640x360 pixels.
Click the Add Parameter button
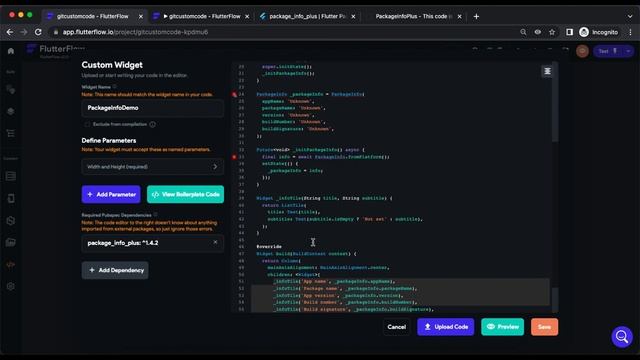pos(111,194)
